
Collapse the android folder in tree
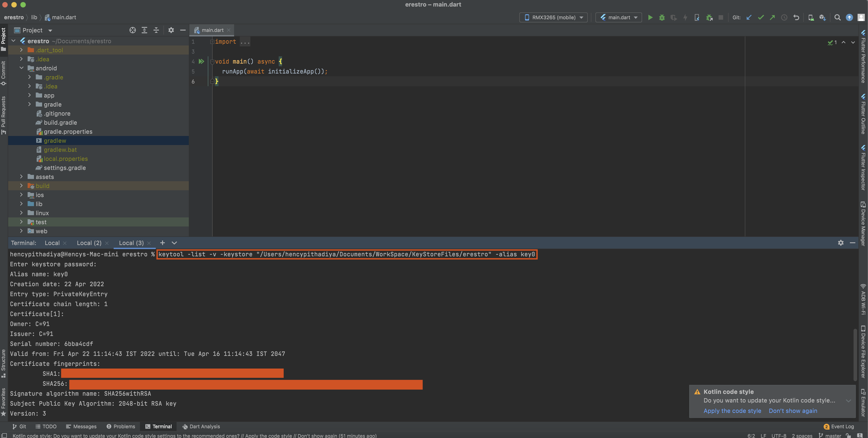[21, 68]
